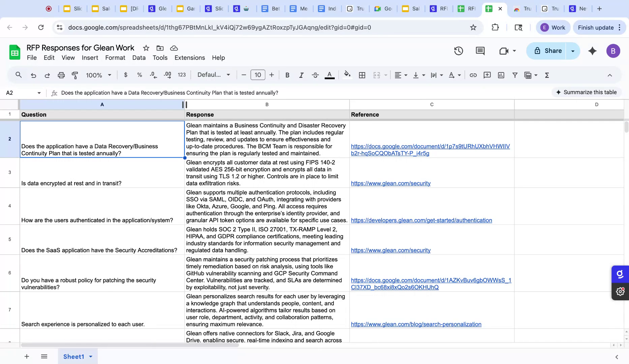Open the filter creation tool

(515, 75)
